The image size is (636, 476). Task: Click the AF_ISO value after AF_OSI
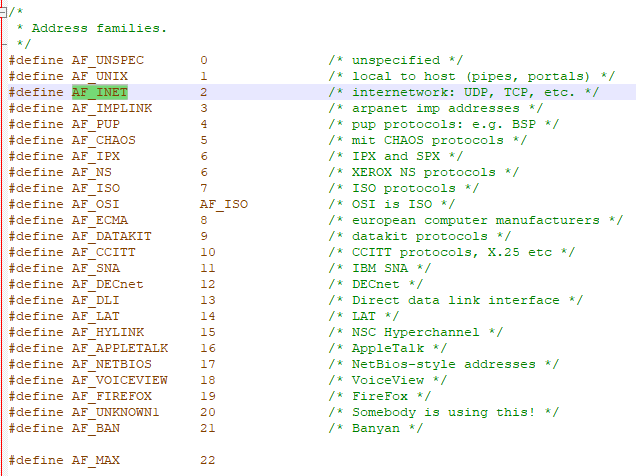coord(223,204)
